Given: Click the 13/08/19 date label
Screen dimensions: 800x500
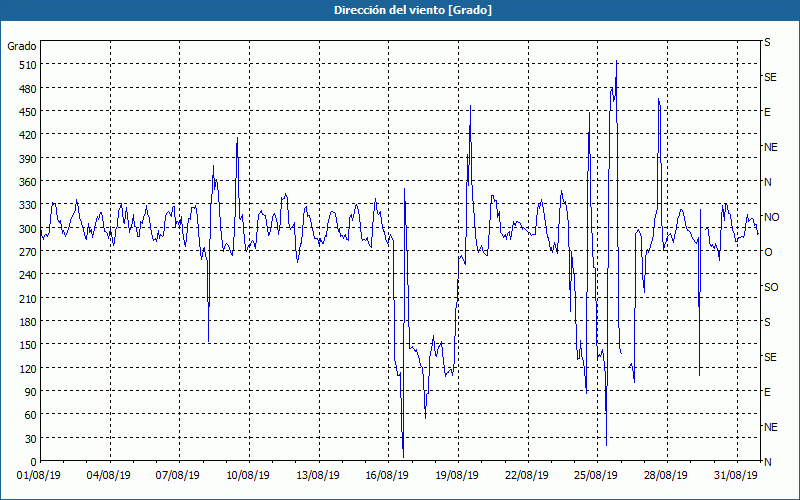Looking at the screenshot, I should click(318, 476).
